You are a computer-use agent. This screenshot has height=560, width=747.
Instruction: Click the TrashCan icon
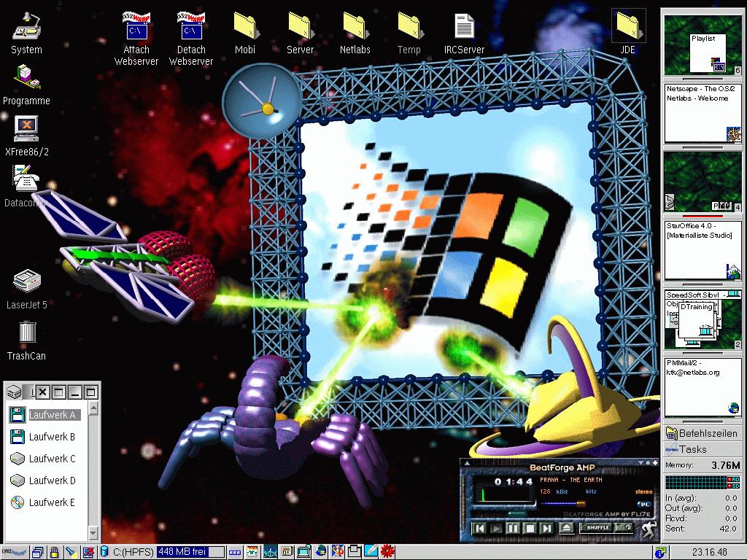tap(27, 332)
